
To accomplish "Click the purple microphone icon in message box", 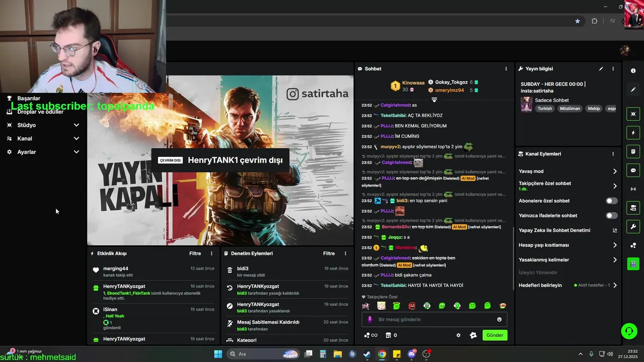I will 370,319.
